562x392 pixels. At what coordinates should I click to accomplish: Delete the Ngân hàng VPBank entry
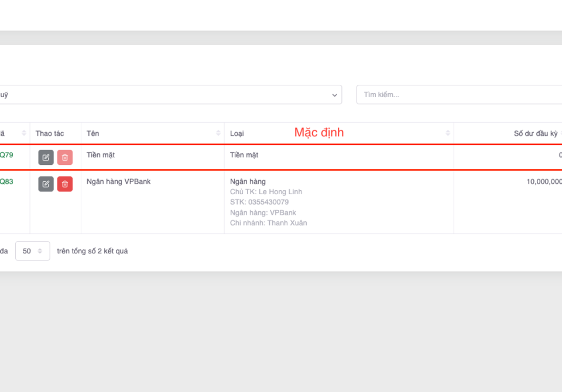(65, 184)
